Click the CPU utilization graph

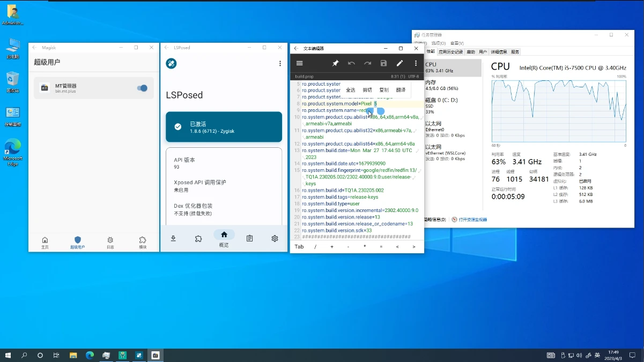point(559,111)
